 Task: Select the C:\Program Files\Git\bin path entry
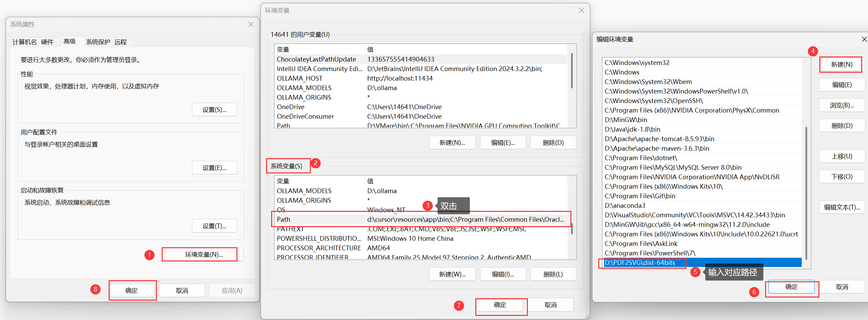click(x=702, y=196)
